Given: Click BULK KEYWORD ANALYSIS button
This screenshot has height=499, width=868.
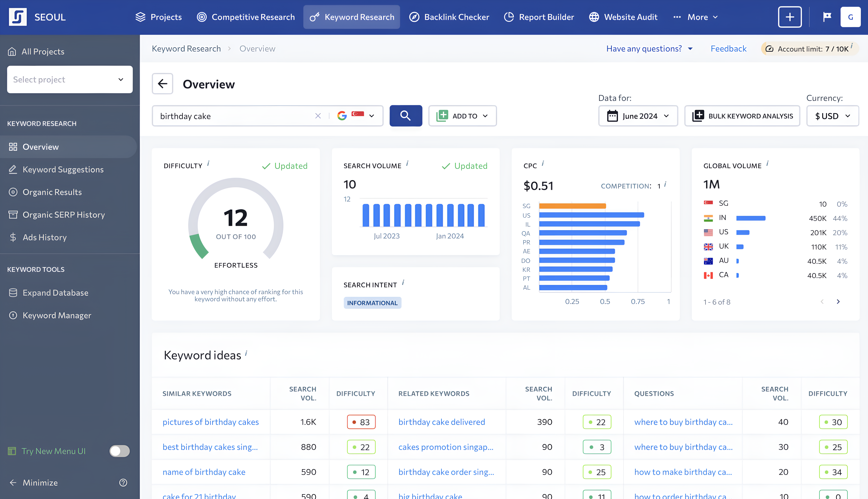Looking at the screenshot, I should tap(742, 116).
